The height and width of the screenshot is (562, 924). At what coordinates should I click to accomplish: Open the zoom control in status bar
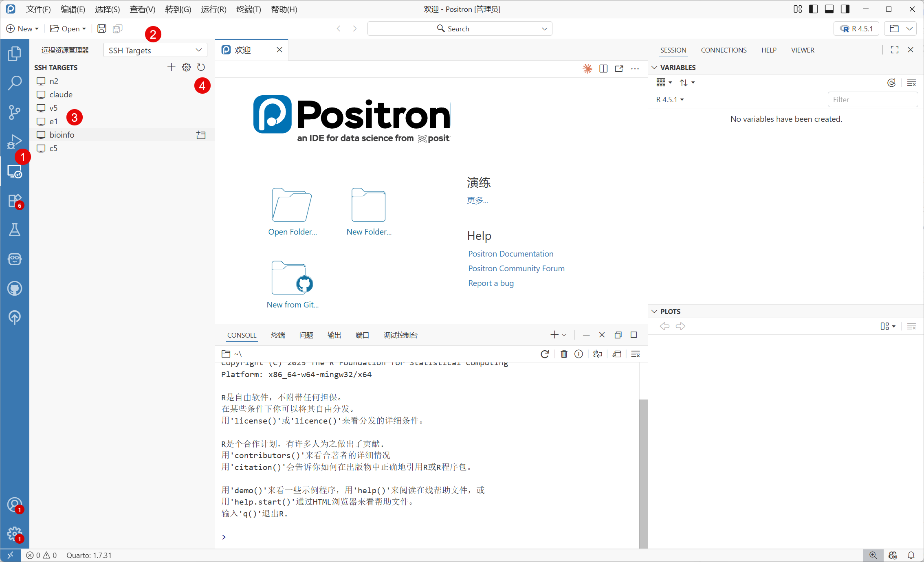(873, 555)
